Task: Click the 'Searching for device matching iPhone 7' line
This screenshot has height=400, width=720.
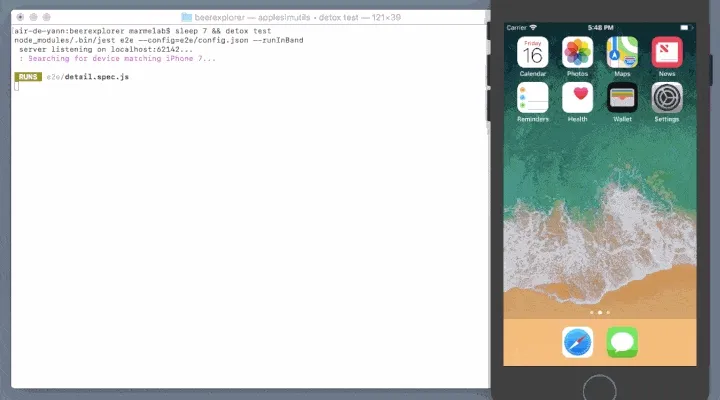Action: [117, 58]
